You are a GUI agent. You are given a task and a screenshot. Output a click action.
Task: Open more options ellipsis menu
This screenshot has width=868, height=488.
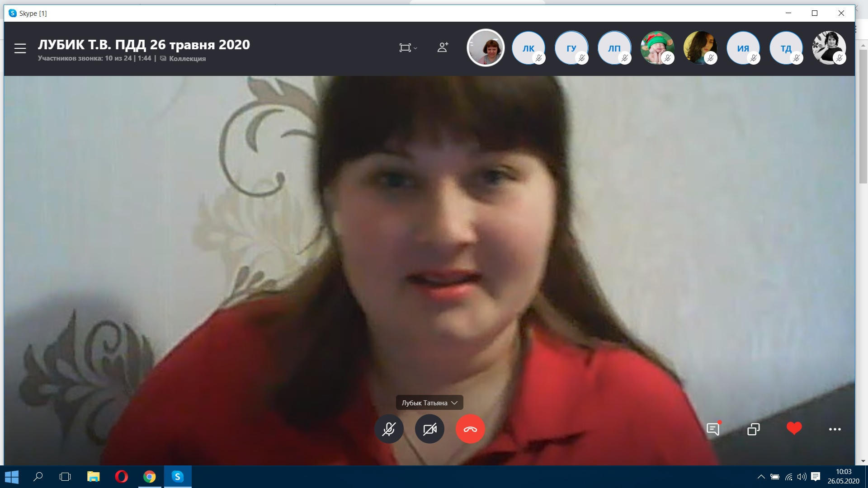835,429
